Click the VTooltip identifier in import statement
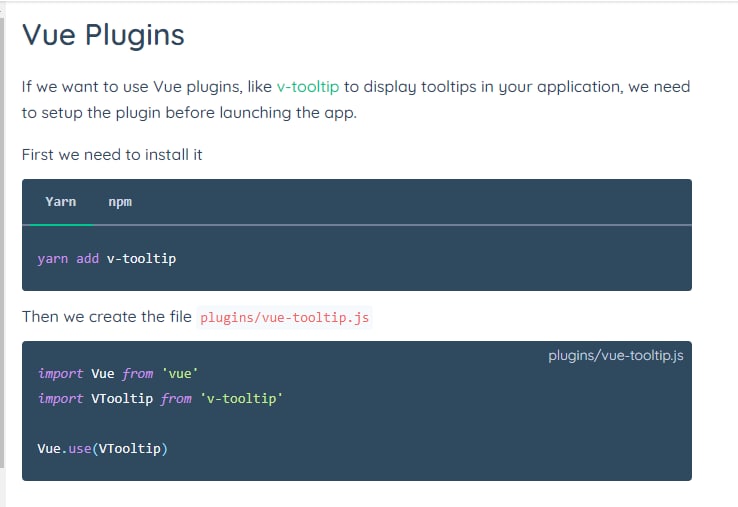Screen dimensions: 738x507 click(x=122, y=399)
